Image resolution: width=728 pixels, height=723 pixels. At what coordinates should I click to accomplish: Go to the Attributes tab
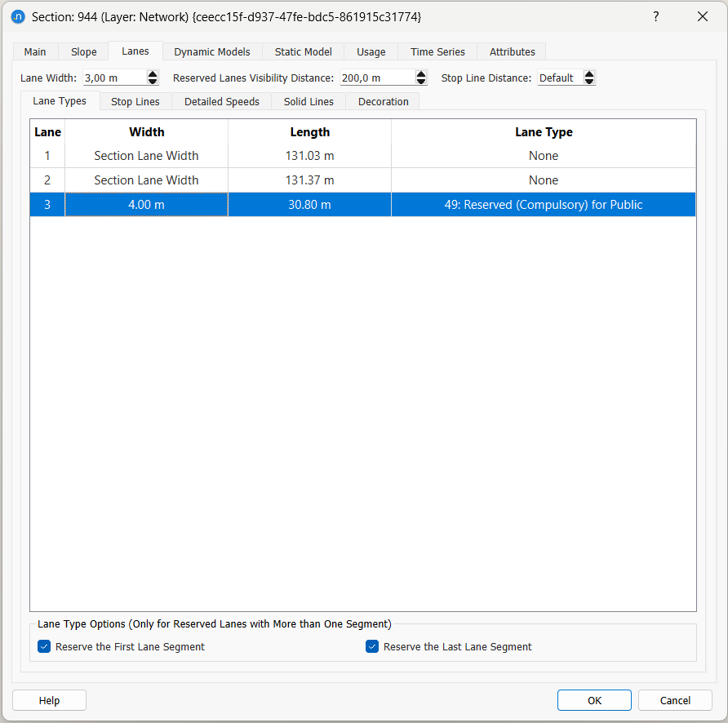point(512,51)
